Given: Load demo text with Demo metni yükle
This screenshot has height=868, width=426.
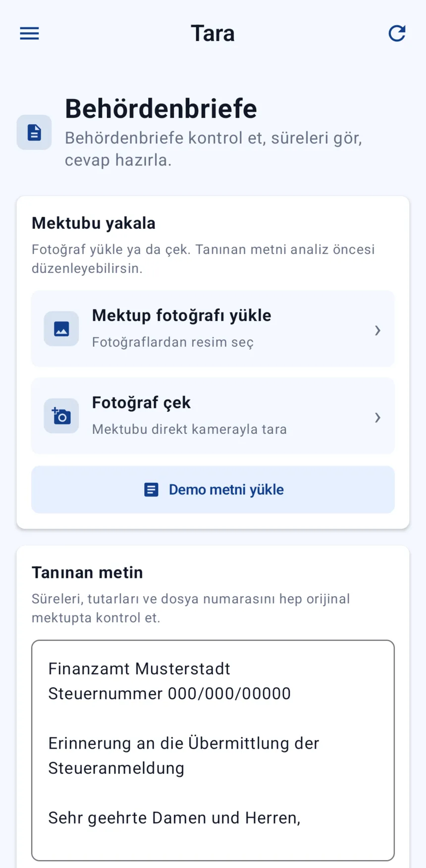Looking at the screenshot, I should pyautogui.click(x=213, y=490).
